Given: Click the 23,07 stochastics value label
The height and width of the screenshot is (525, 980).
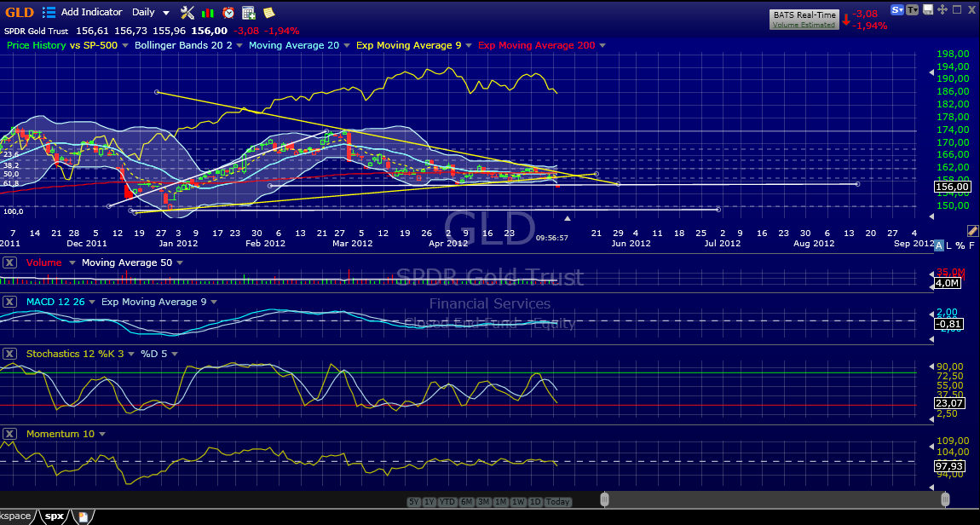Looking at the screenshot, I should click(949, 404).
